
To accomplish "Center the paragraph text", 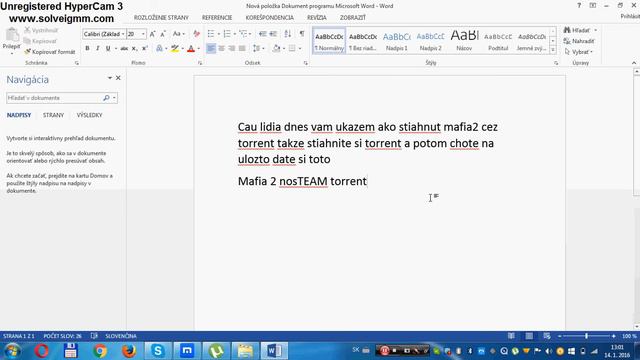I will click(x=221, y=49).
